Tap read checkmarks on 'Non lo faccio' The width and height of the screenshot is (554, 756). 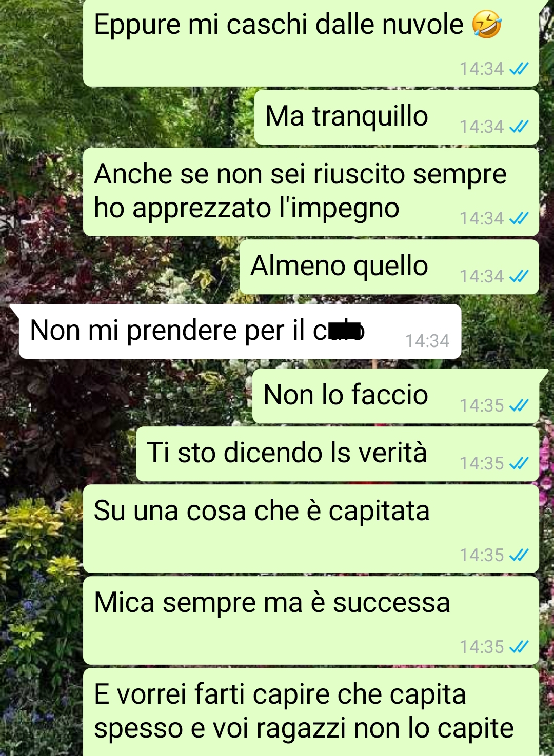pos(519,405)
